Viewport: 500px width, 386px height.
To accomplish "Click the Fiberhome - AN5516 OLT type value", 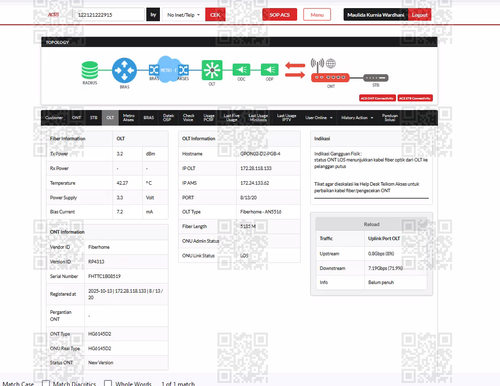I will pos(261,212).
